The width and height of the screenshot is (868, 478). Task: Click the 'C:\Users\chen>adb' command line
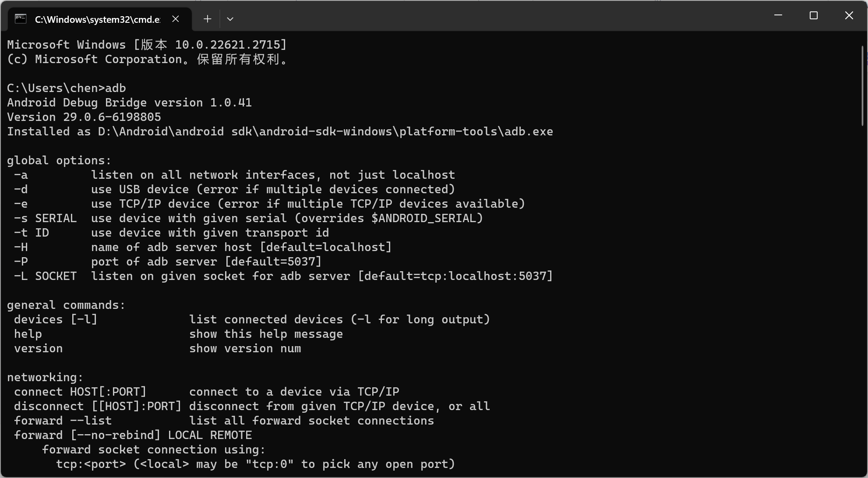click(x=67, y=88)
